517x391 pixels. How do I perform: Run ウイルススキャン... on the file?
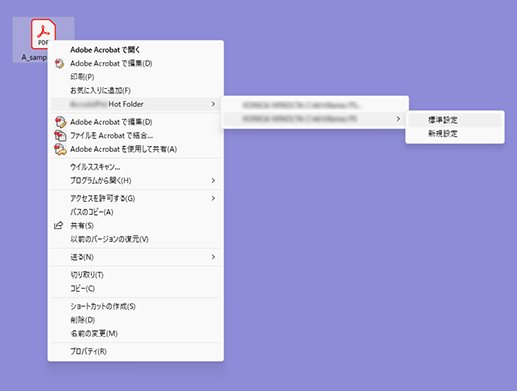137,167
